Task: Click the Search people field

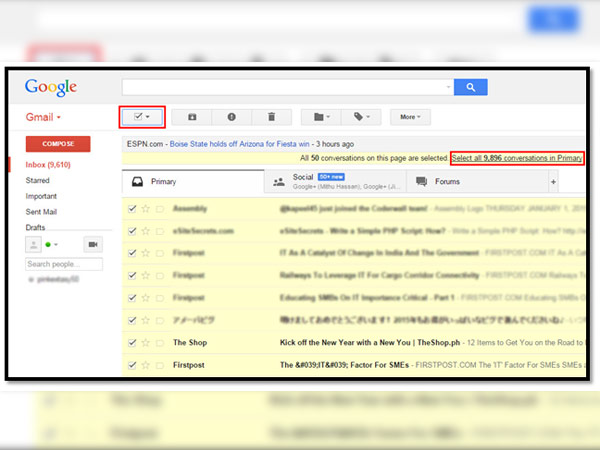Action: pos(64,264)
